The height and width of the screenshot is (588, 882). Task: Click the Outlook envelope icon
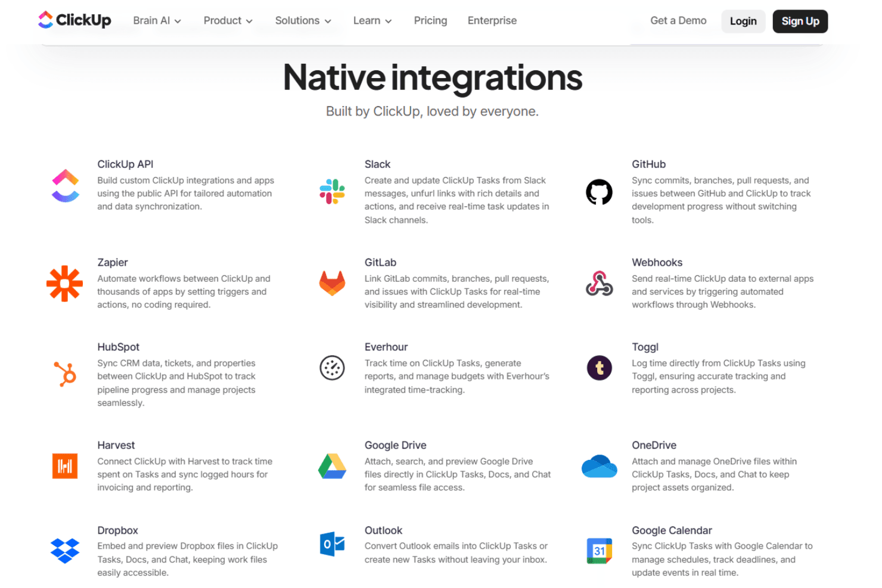(332, 544)
